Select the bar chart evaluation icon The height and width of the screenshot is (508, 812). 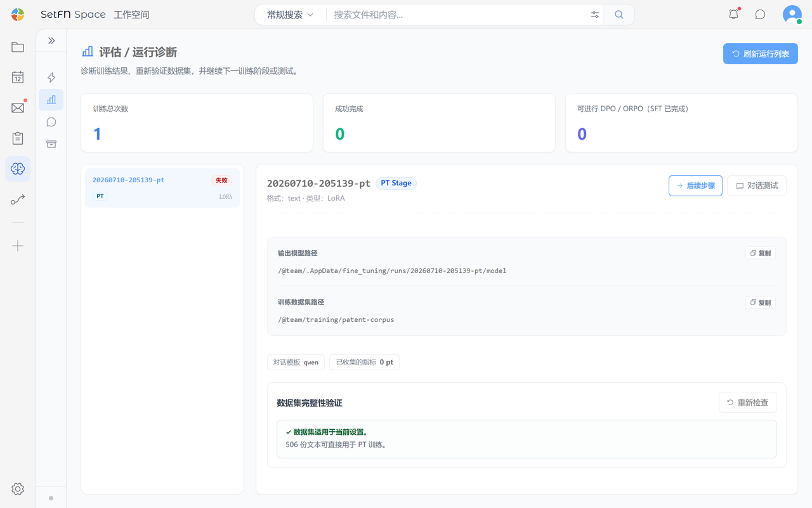point(51,100)
